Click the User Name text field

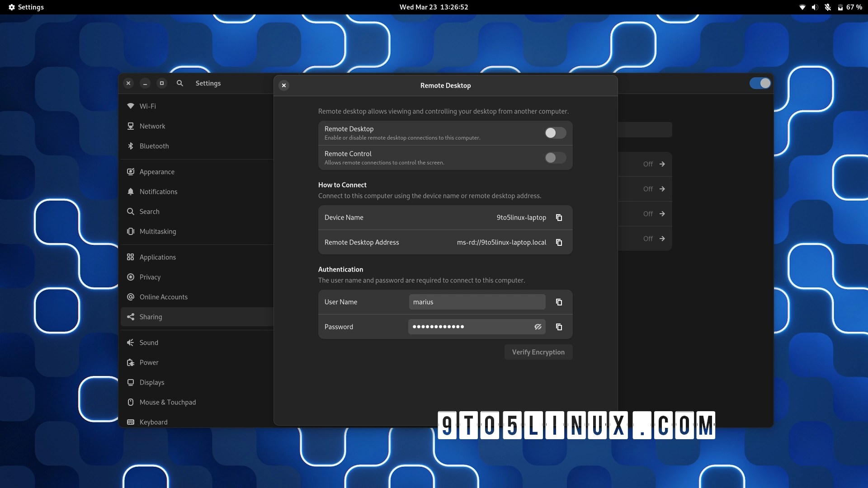[x=477, y=302]
